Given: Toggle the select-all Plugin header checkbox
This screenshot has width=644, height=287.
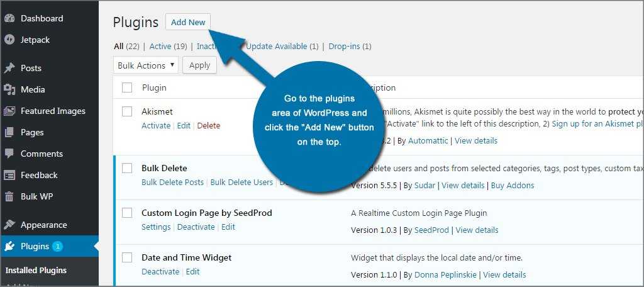Looking at the screenshot, I should point(127,87).
